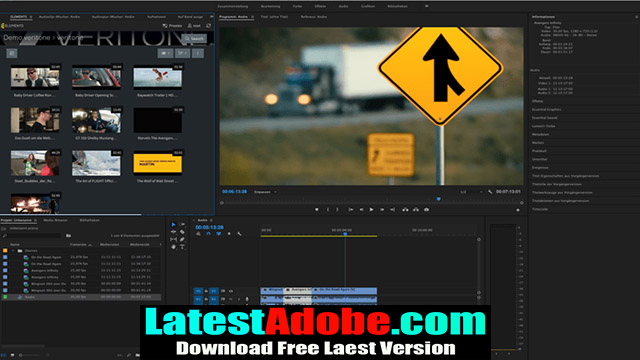Toggle V1 sync lock
Viewport: 640px width, 360px height.
223,291
